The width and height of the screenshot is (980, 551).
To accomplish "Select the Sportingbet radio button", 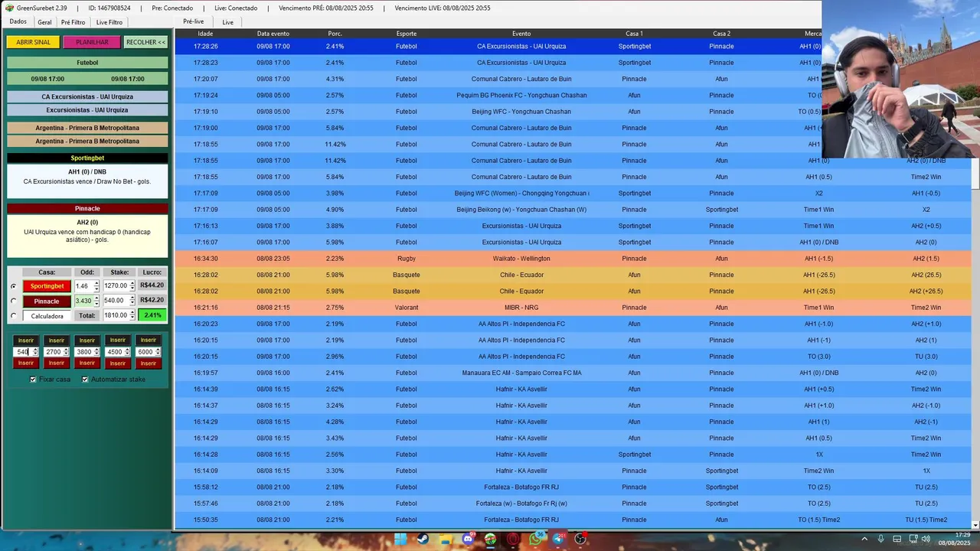I will pos(13,286).
